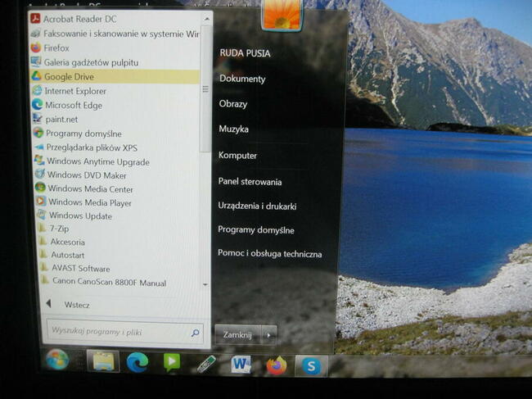This screenshot has width=532, height=399.
Task: Click the Wyszukaj programy i pliki search field
Action: pyautogui.click(x=125, y=332)
